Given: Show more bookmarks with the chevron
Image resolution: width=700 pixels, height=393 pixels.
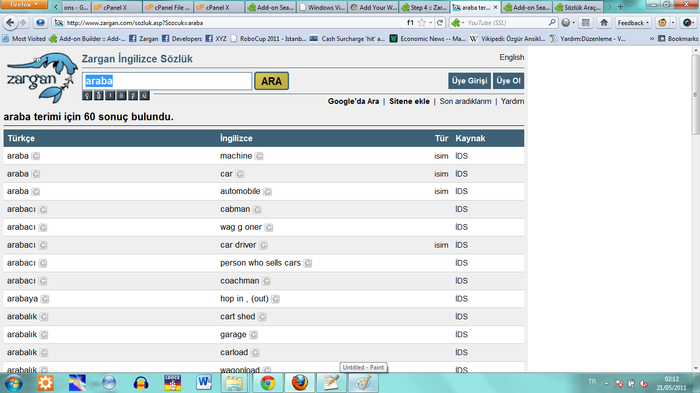Looking at the screenshot, I should click(652, 39).
